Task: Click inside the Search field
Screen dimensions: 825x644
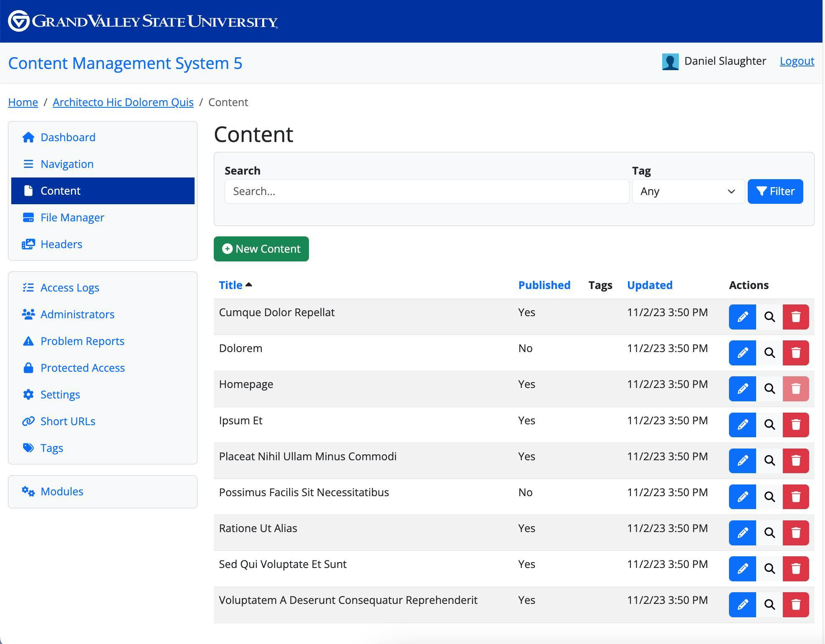Action: coord(426,191)
